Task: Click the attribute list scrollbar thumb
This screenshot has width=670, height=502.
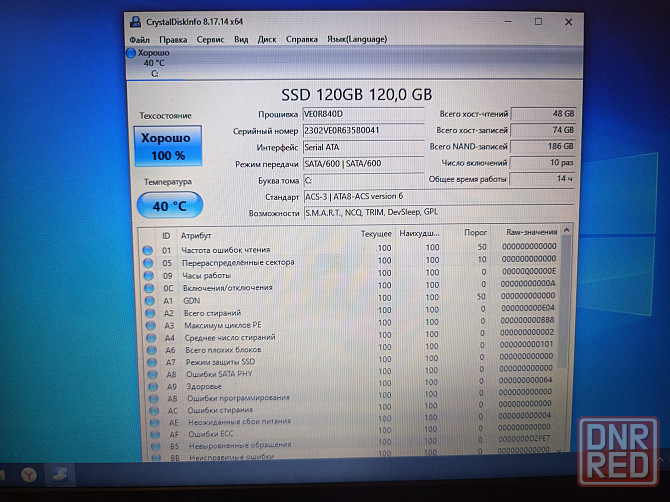Action: click(565, 301)
